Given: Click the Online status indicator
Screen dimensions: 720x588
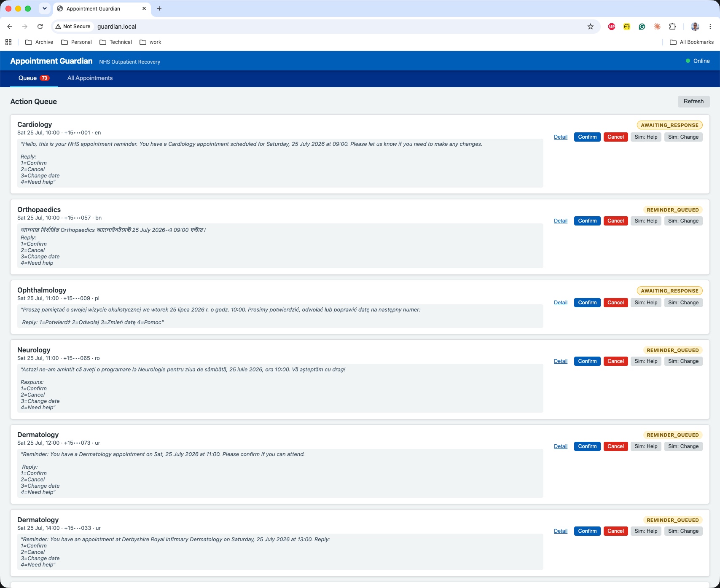Looking at the screenshot, I should [x=698, y=61].
